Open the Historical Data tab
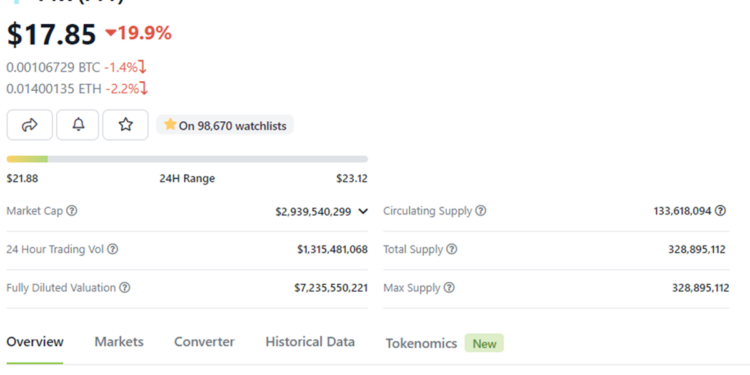 [310, 342]
